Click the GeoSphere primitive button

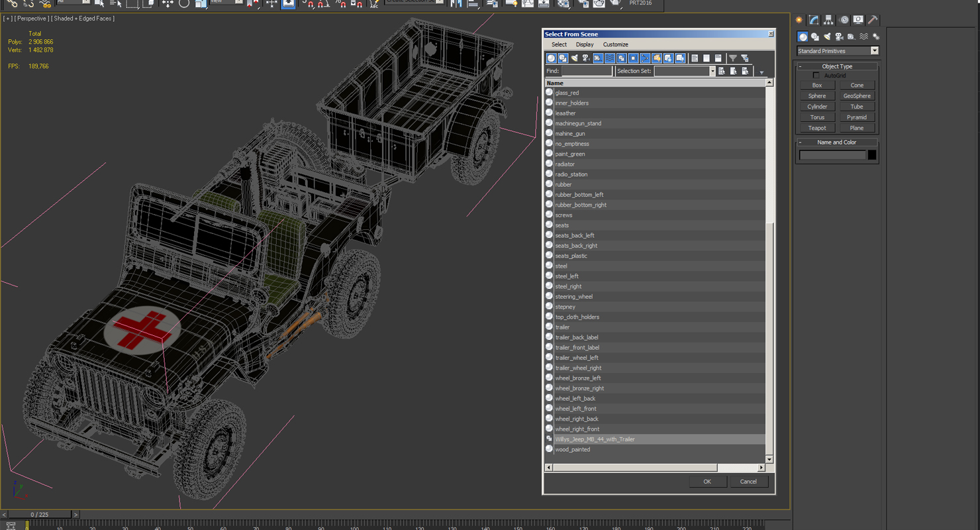[857, 96]
